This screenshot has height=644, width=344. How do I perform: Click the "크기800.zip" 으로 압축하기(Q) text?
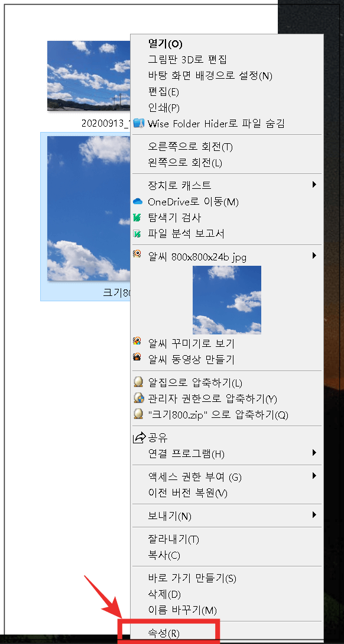coord(218,415)
